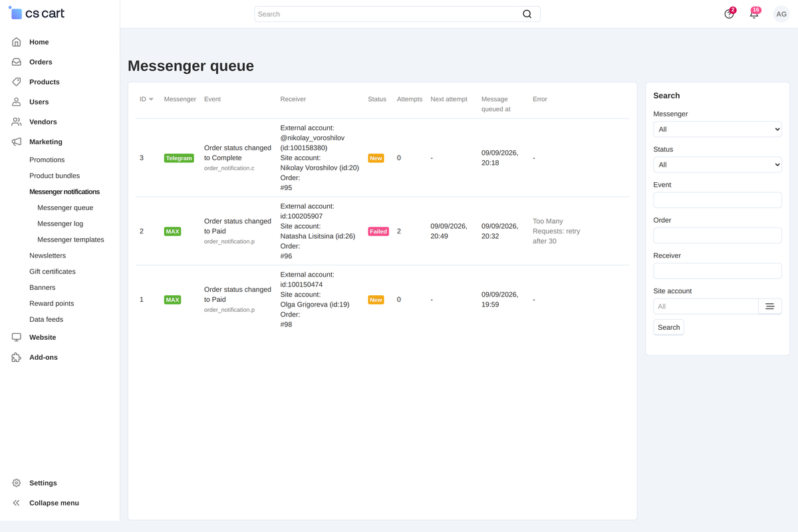Open the Site account picker list button
The image size is (798, 532).
[x=770, y=307]
